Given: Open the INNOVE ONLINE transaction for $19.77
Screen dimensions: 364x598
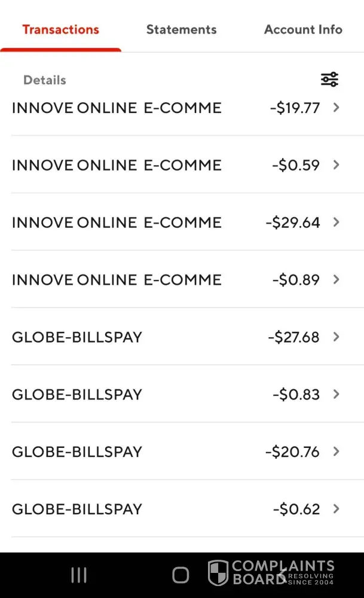Looking at the screenshot, I should point(117,108).
